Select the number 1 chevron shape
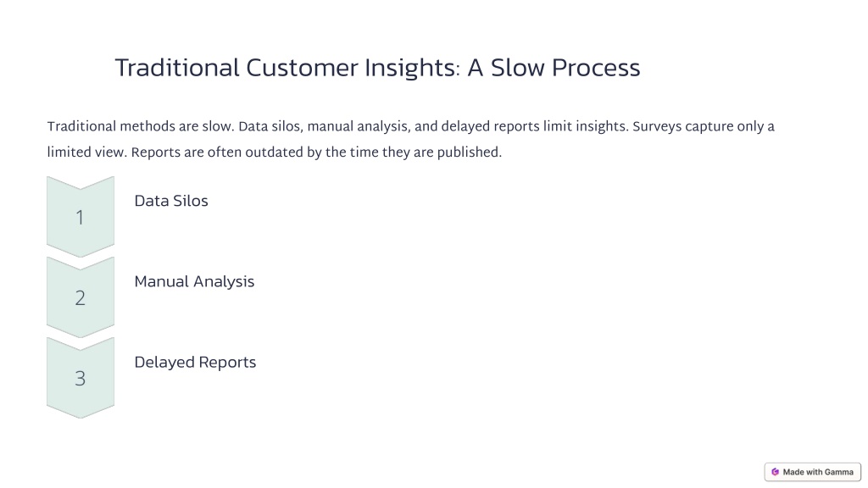Viewport: 868px width, 488px height. click(x=81, y=217)
